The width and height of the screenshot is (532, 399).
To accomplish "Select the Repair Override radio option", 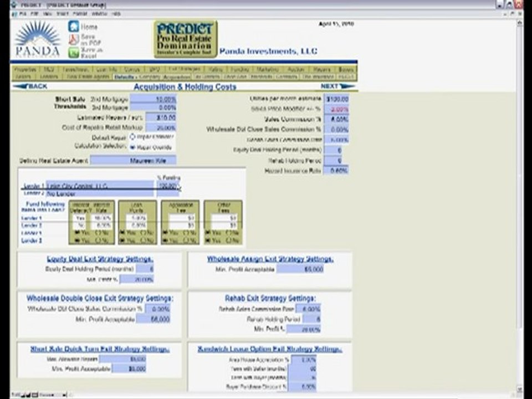I will point(132,147).
